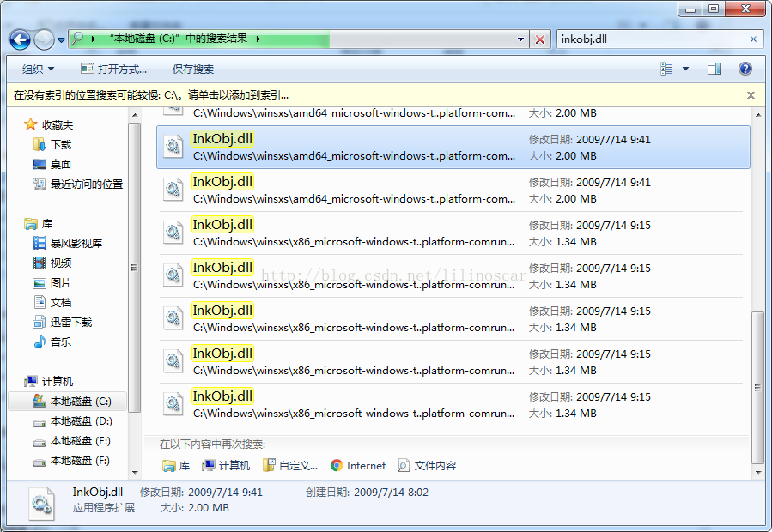The width and height of the screenshot is (772, 532).
Task: Click the Chrome icon beside Internet
Action: point(337,466)
